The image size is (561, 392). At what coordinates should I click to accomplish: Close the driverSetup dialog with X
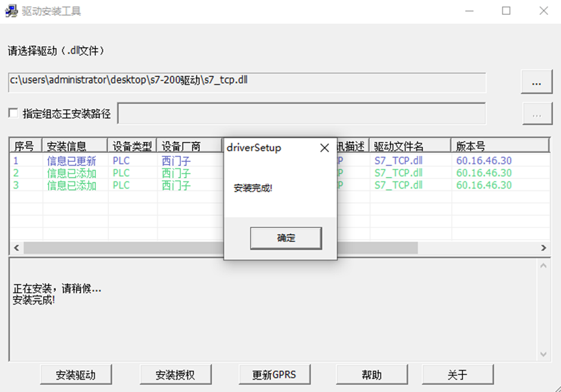click(x=324, y=148)
